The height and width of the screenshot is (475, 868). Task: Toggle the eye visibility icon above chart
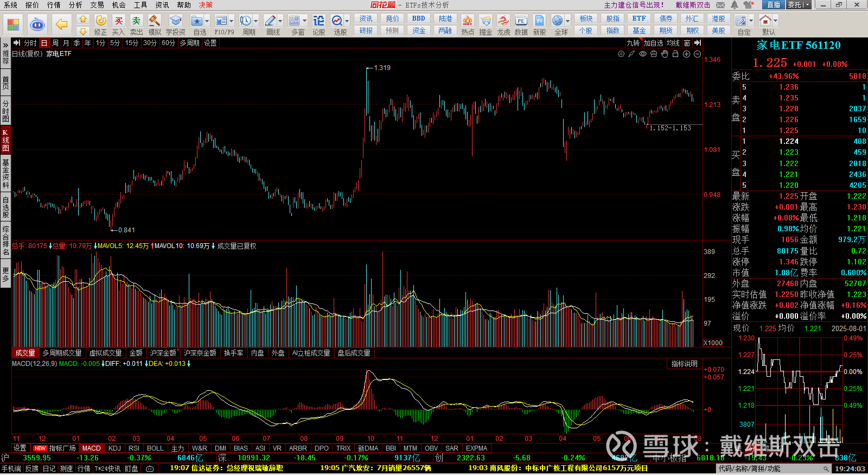tap(643, 54)
